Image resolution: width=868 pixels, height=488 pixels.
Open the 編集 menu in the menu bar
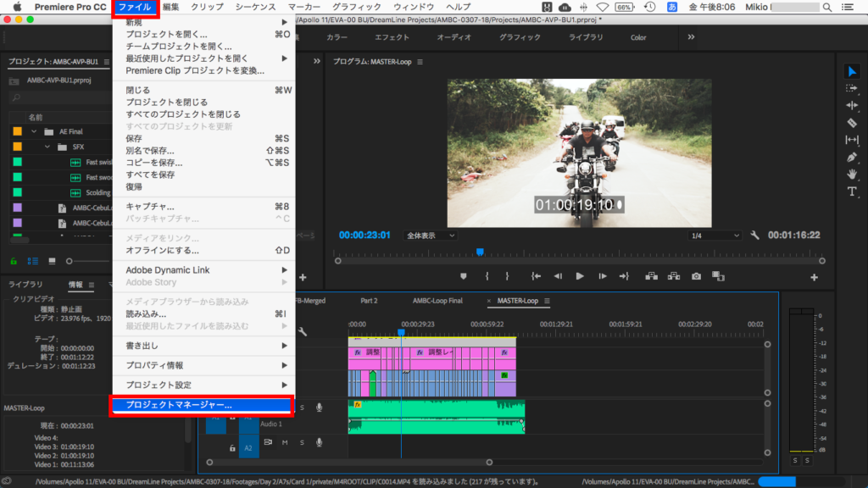click(170, 7)
